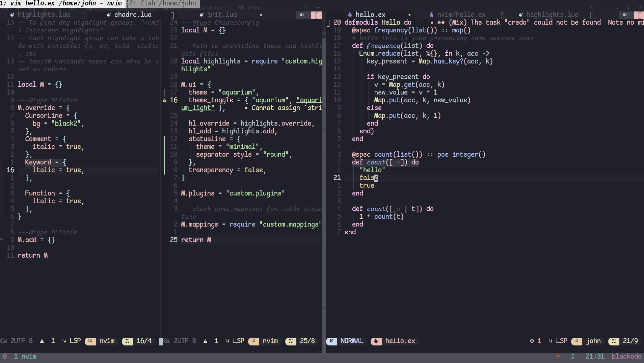Click 'Map.put(acc, k, new_value)' line
This screenshot has height=363, width=644.
pyautogui.click(x=422, y=100)
